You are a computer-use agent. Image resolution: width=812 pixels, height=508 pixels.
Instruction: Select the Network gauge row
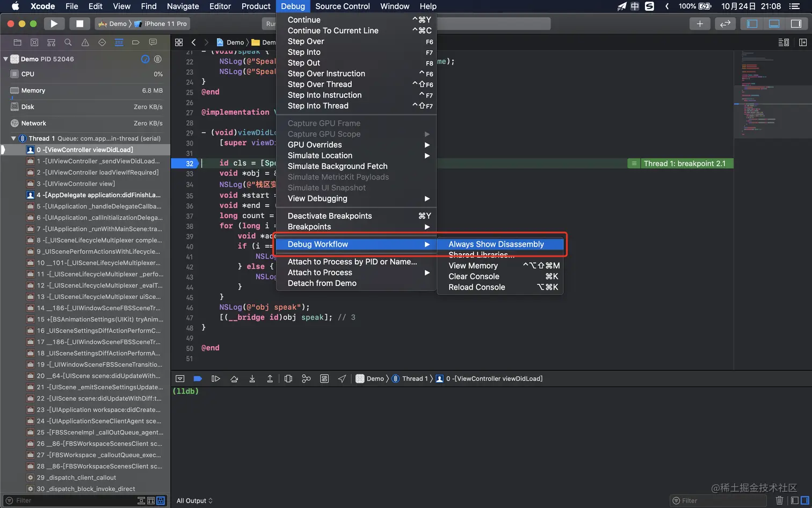[85, 123]
